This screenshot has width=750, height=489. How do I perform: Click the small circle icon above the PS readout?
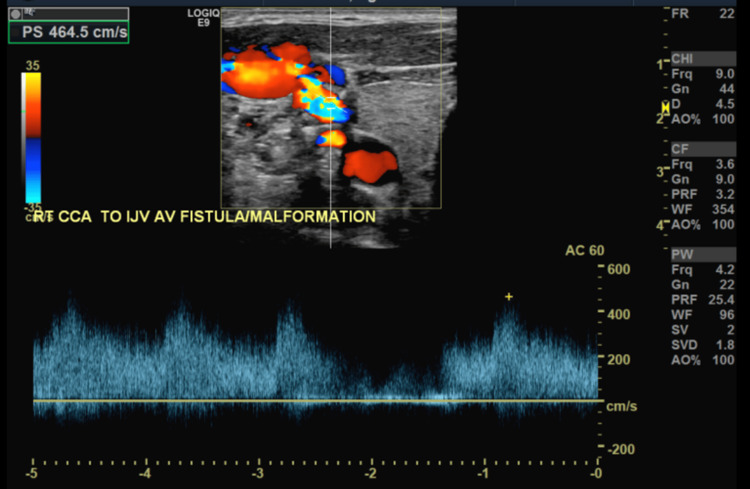click(15, 14)
